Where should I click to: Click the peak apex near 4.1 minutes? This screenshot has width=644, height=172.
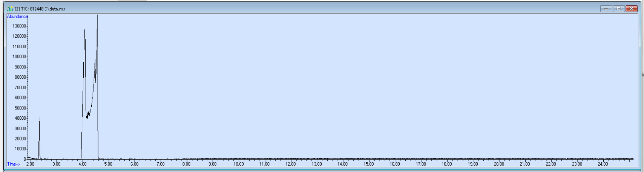(x=84, y=28)
